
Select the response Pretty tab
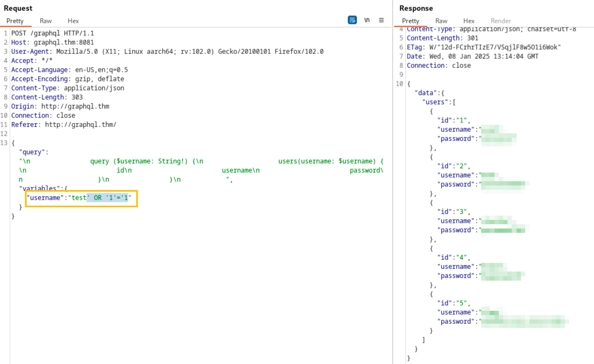[x=410, y=21]
